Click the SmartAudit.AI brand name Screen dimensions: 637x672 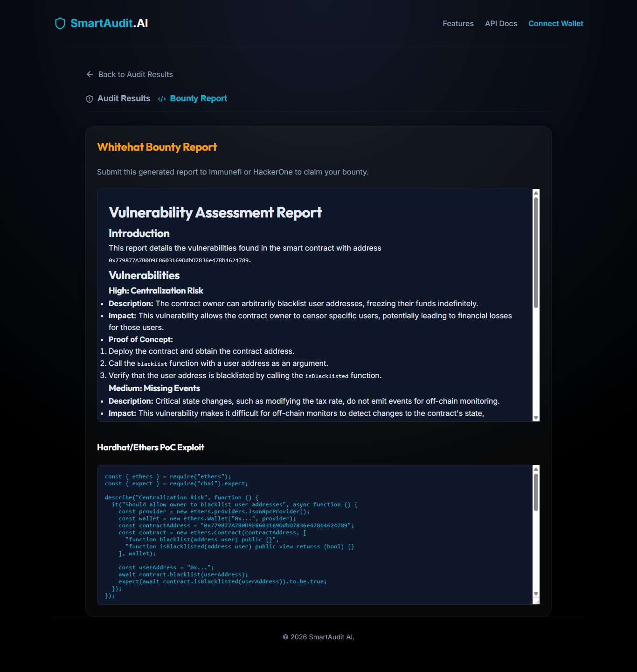click(x=109, y=23)
